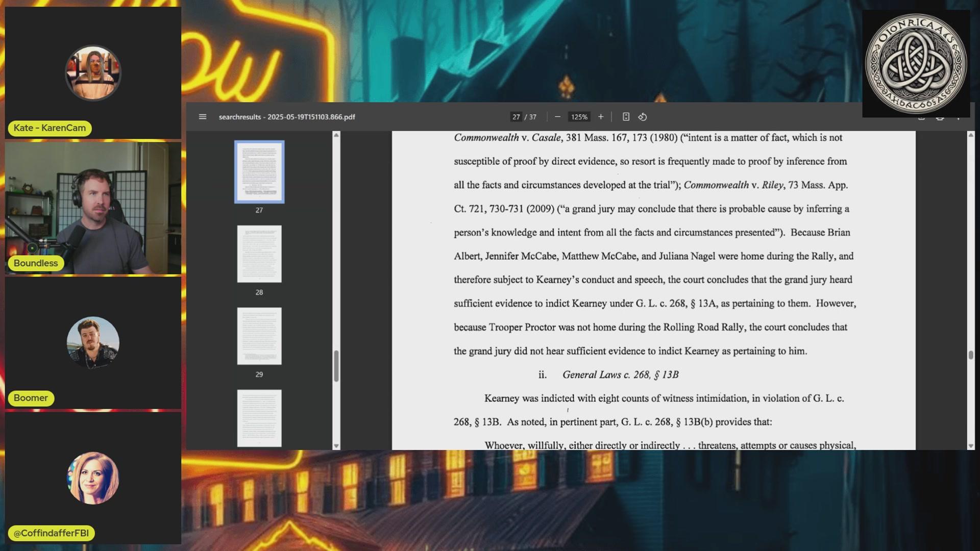Select page 28 thumbnail
The image size is (980, 551).
tap(259, 254)
